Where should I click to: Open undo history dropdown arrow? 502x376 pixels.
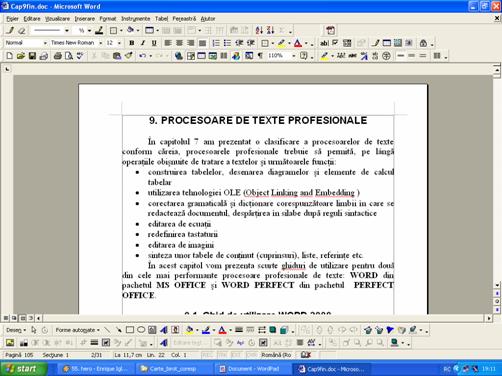[x=151, y=56]
